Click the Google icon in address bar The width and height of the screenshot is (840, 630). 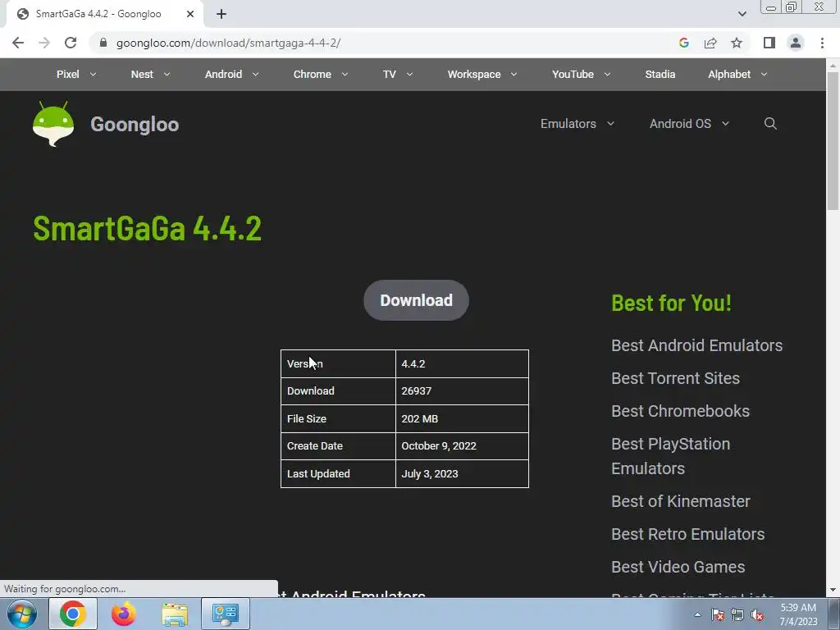tap(683, 43)
